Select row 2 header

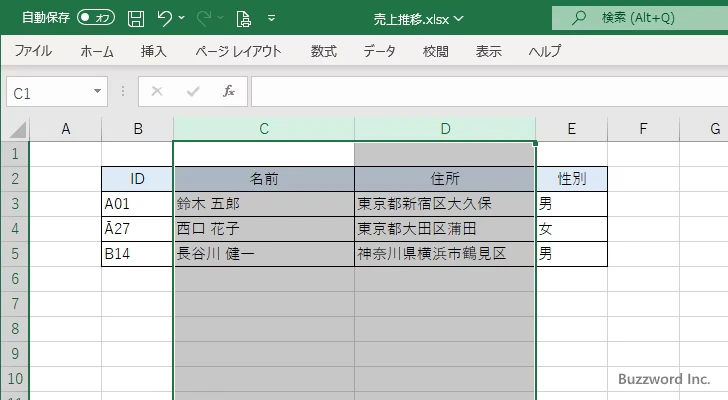(x=15, y=179)
